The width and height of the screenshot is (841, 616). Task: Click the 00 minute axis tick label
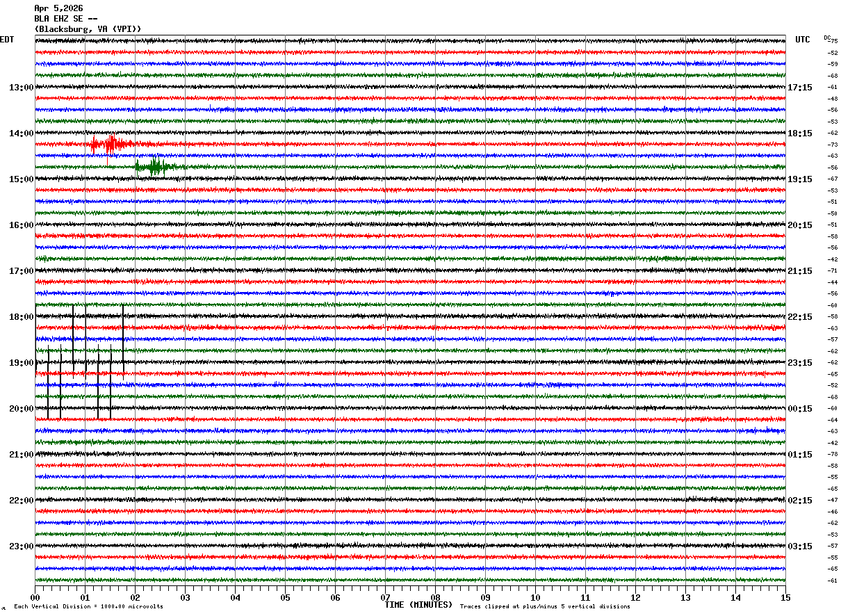point(35,598)
